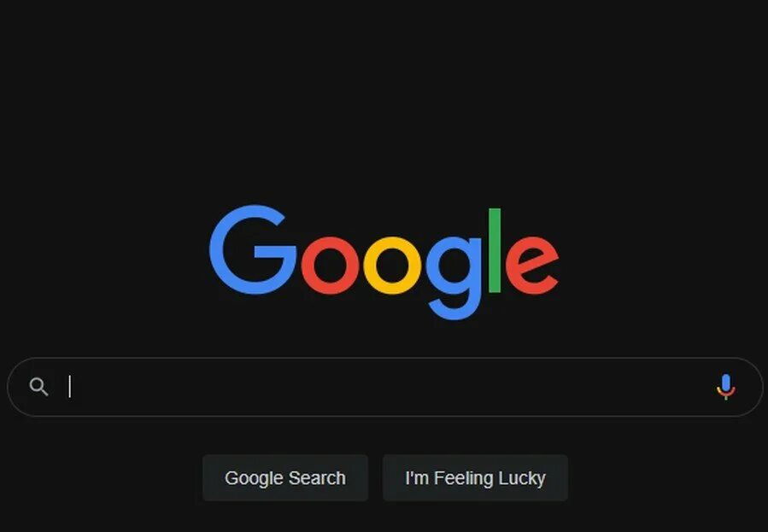Click the first red o in Google logo
768x532 pixels.
330,266
